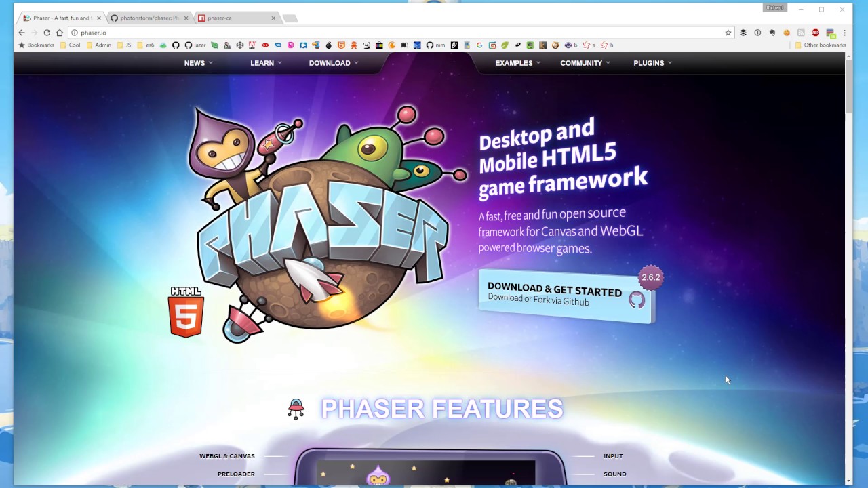Expand the PLUGINS navigation menu
The height and width of the screenshot is (488, 868).
(653, 63)
